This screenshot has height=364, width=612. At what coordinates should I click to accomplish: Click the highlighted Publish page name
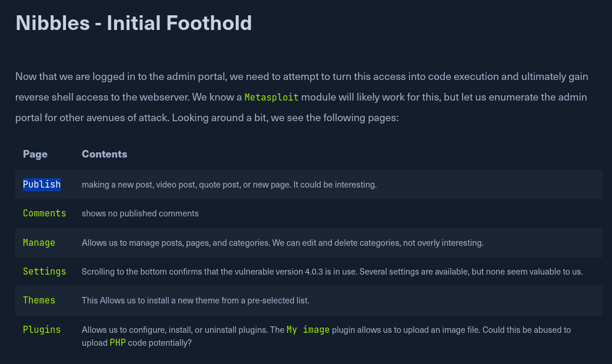(42, 185)
